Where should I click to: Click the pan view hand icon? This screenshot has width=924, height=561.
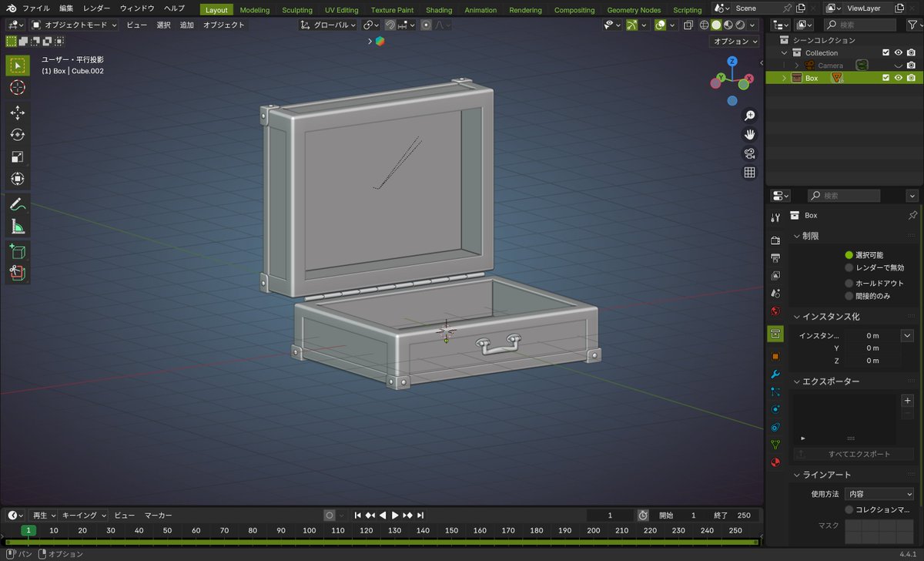coord(749,134)
